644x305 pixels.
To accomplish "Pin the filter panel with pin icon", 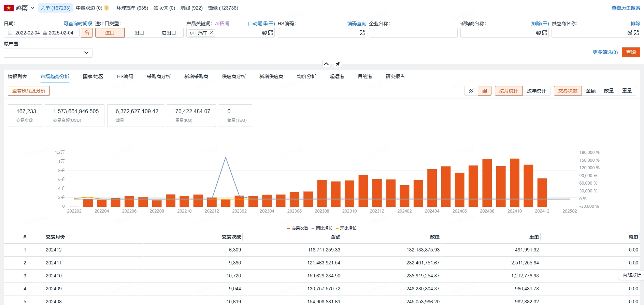I will (x=338, y=64).
